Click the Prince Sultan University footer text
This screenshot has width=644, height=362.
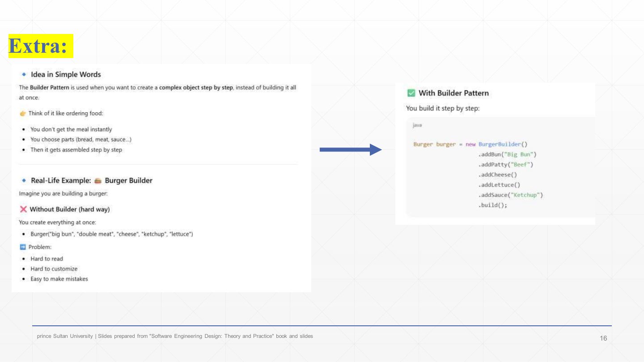pos(175,336)
